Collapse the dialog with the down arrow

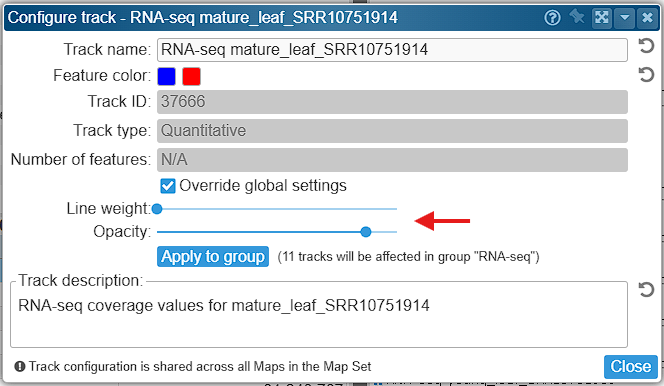click(625, 18)
